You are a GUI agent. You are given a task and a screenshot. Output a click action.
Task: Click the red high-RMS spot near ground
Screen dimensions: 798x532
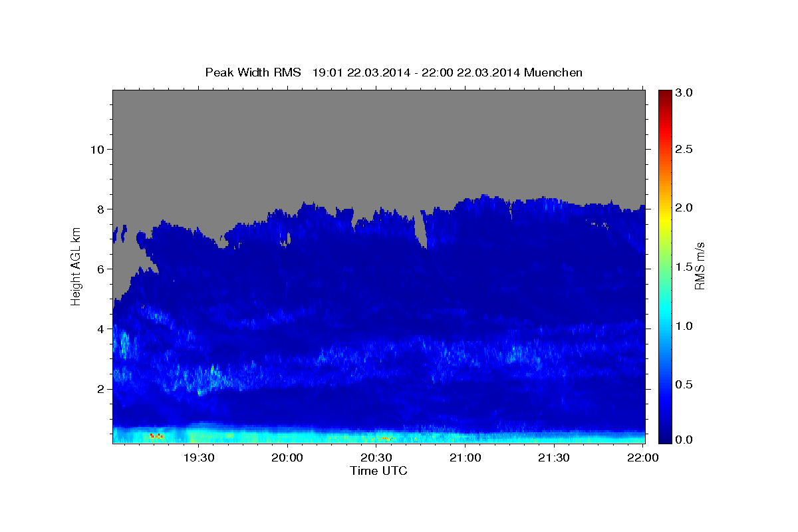point(156,436)
